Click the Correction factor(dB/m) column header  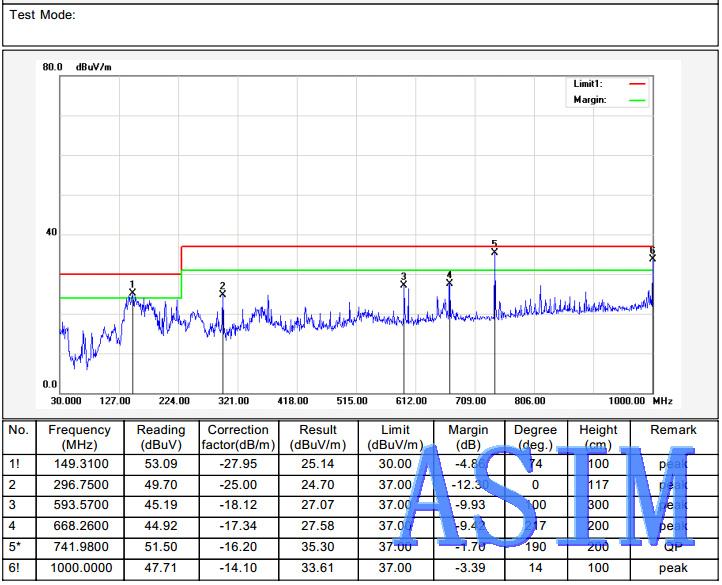[239, 437]
